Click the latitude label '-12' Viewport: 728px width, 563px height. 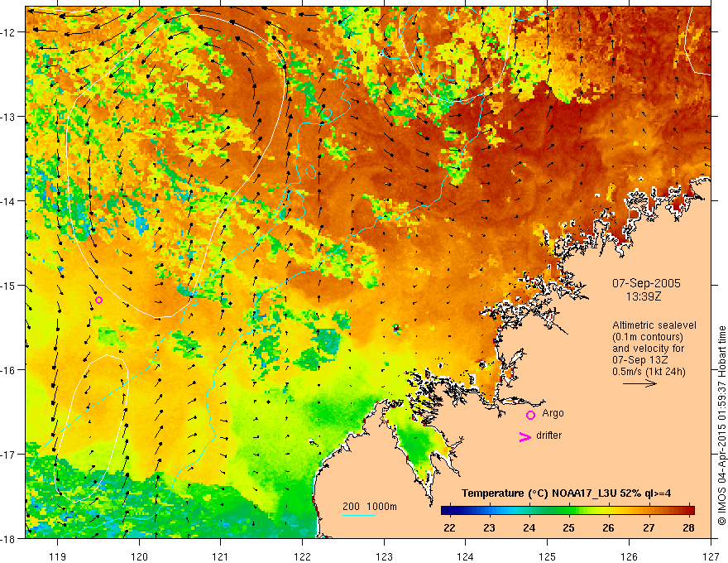[x=9, y=32]
